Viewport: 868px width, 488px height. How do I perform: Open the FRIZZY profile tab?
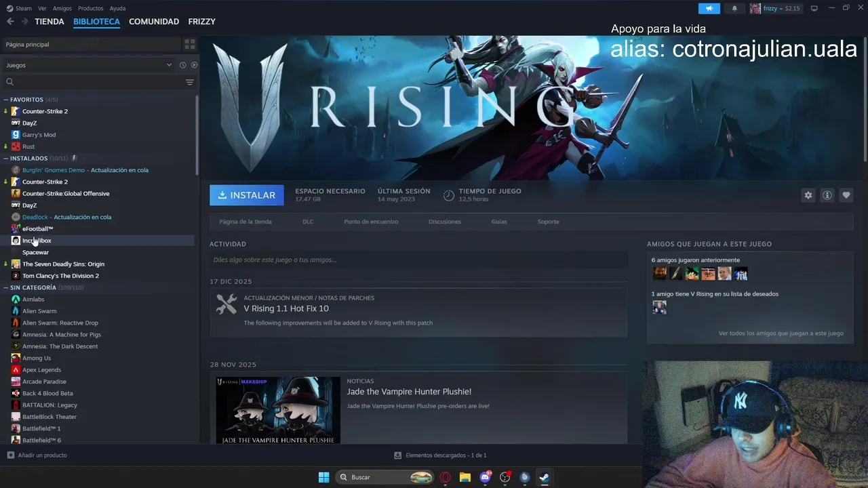tap(201, 22)
